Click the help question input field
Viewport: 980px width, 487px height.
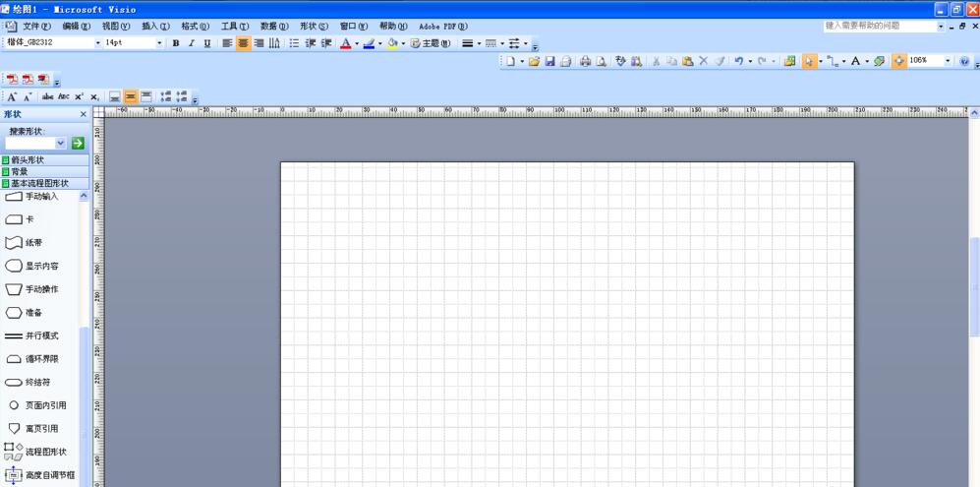(x=880, y=27)
